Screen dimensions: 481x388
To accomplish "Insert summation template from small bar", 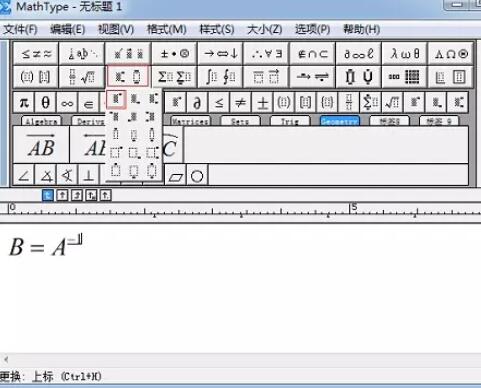I will click(370, 102).
